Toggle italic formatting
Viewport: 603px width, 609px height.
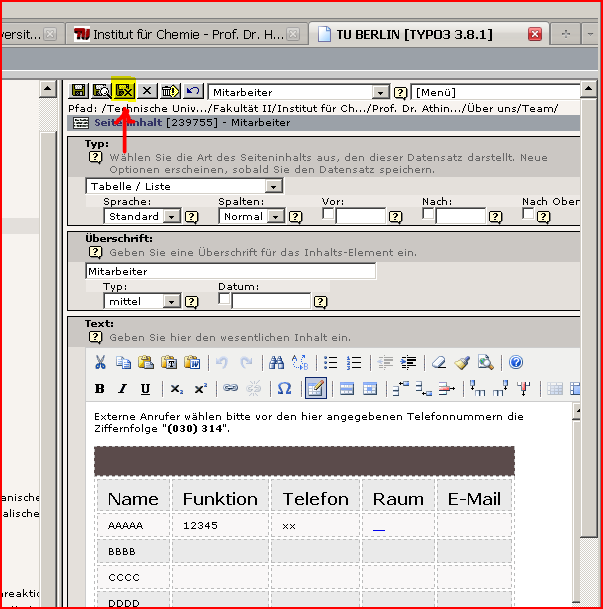(x=123, y=388)
